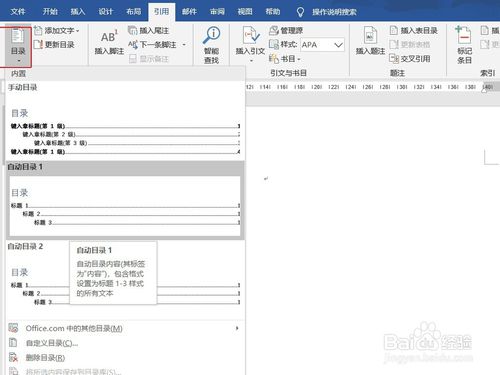
Task: Click the 手动目录 heading text
Action: pos(22,87)
